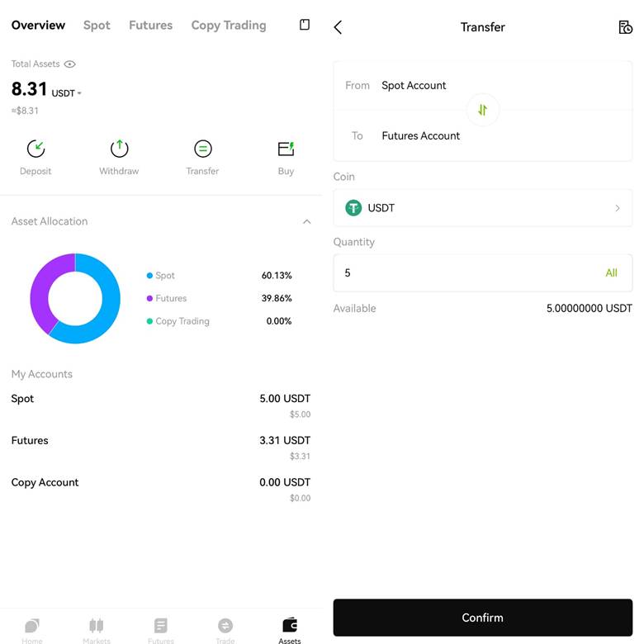Click the Quantity input field
The height and width of the screenshot is (644, 644).
[462, 273]
